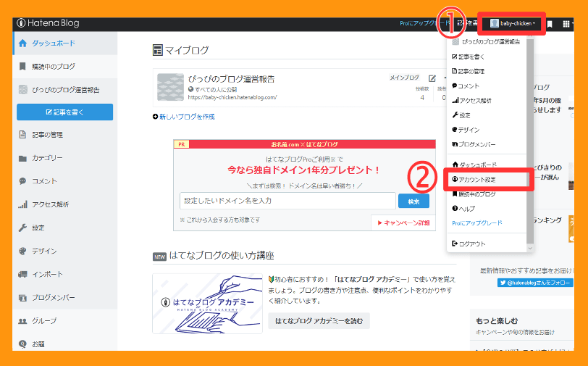Select 記事の管理 in the dropdown menu
The width and height of the screenshot is (588, 366).
click(x=487, y=71)
